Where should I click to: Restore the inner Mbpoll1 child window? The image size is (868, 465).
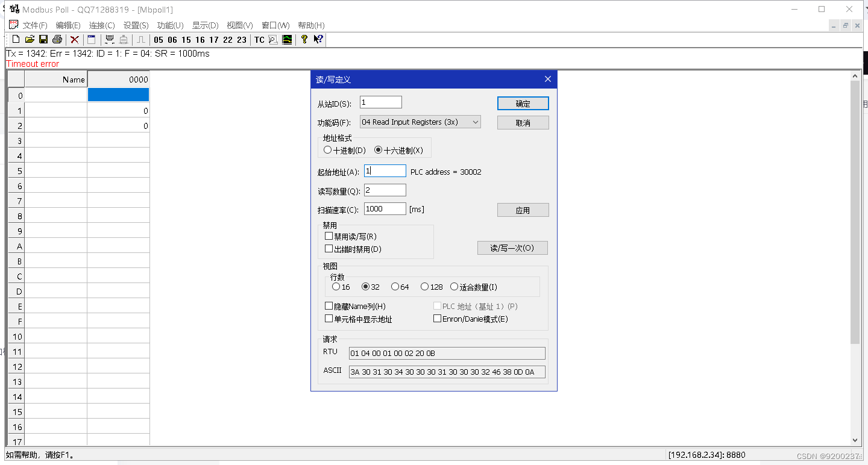pyautogui.click(x=846, y=25)
